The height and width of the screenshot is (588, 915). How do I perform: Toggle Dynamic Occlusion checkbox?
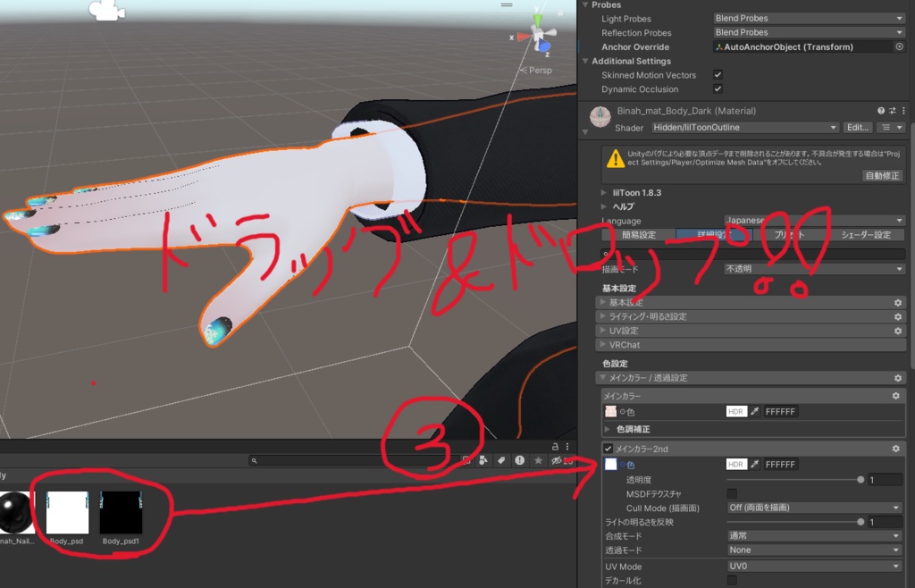pos(718,88)
